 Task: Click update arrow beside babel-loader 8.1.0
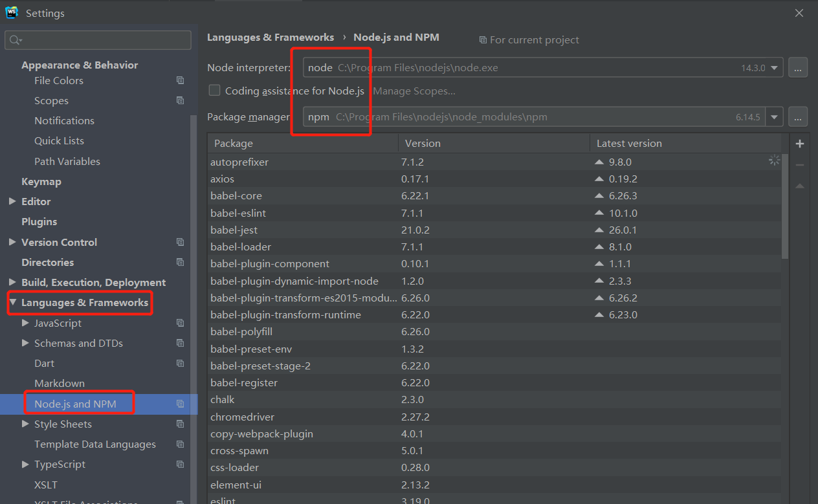point(599,247)
